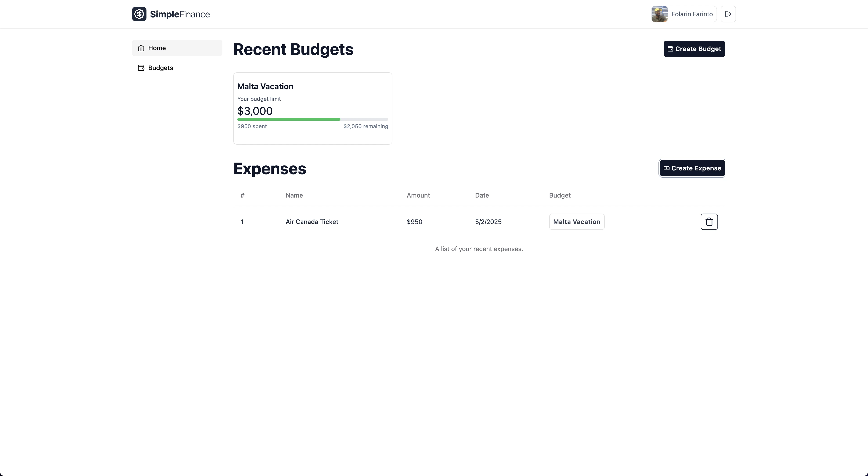The width and height of the screenshot is (868, 476).
Task: Open the Budgets page from the sidebar
Action: click(x=161, y=68)
